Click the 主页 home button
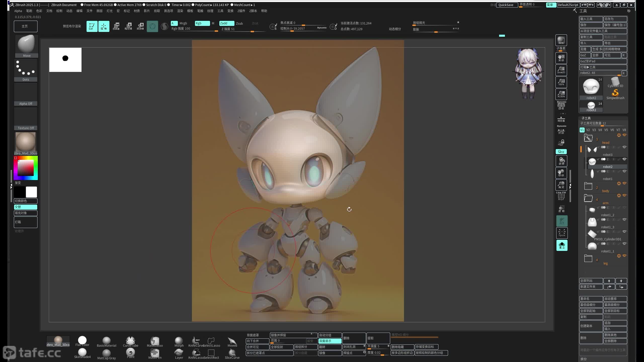This screenshot has width=644, height=362. coord(25,26)
